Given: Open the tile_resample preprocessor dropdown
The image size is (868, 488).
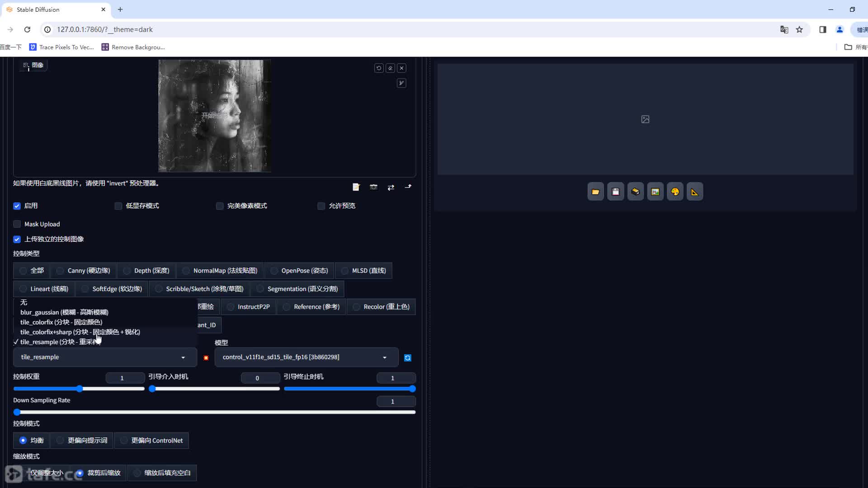Looking at the screenshot, I should tap(105, 357).
